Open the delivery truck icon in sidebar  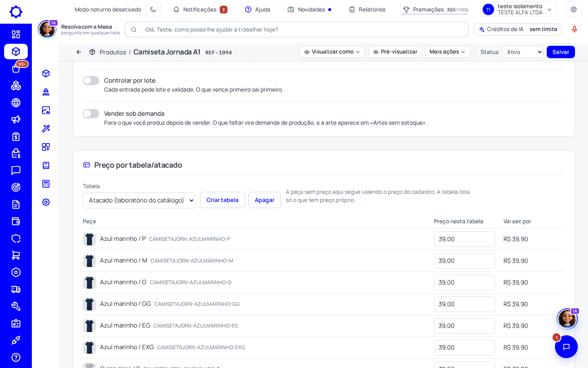(x=16, y=289)
